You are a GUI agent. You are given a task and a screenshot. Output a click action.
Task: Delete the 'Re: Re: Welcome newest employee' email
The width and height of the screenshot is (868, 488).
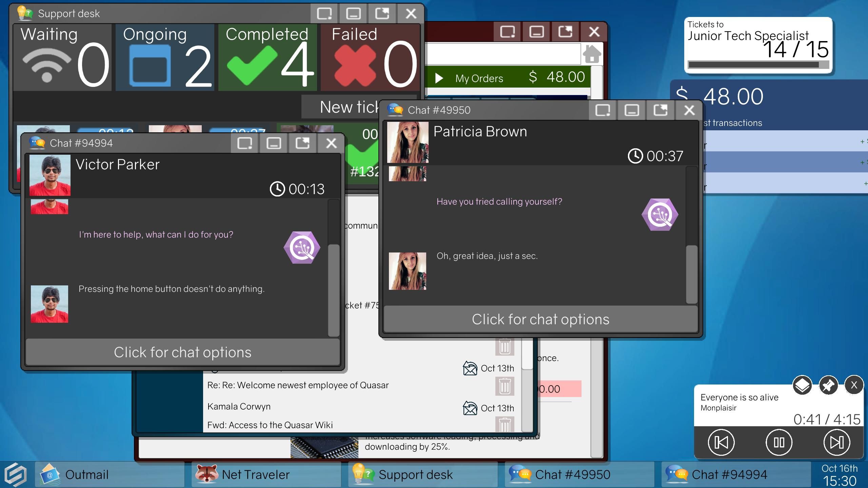coord(505,386)
